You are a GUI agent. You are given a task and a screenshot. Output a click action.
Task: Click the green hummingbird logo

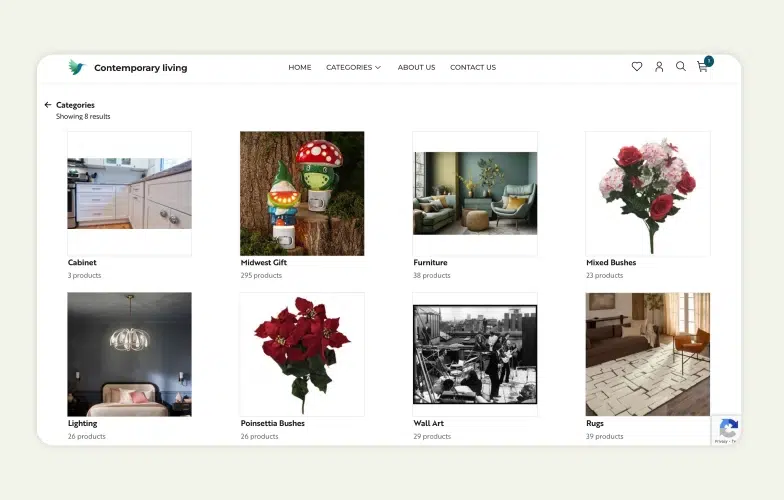pyautogui.click(x=76, y=67)
